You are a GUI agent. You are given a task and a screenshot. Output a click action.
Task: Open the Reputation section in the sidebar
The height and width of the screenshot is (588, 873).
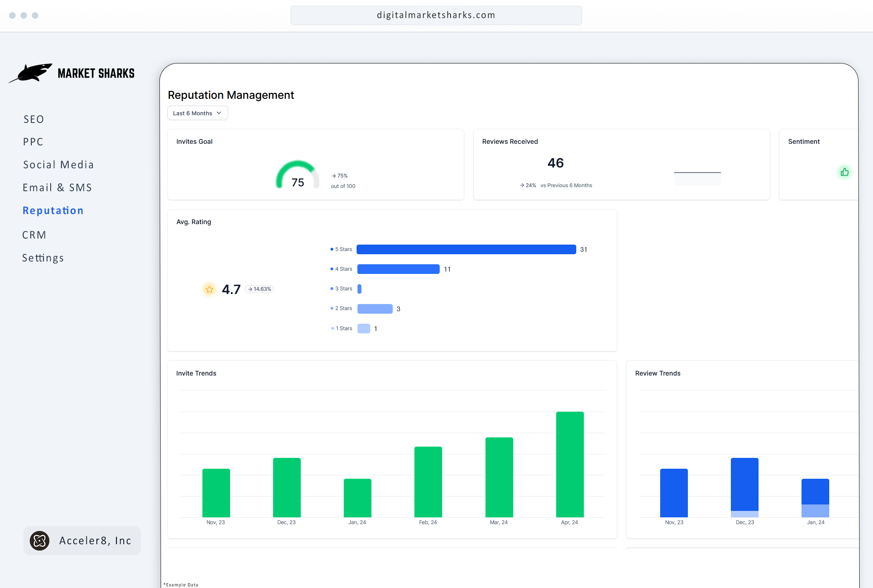(x=53, y=210)
